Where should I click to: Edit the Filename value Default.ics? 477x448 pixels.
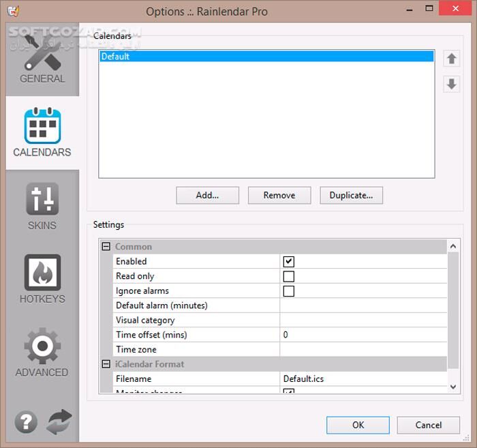363,379
